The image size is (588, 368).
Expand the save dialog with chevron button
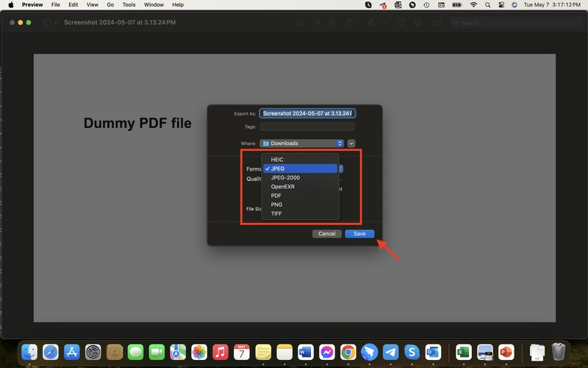click(x=351, y=144)
